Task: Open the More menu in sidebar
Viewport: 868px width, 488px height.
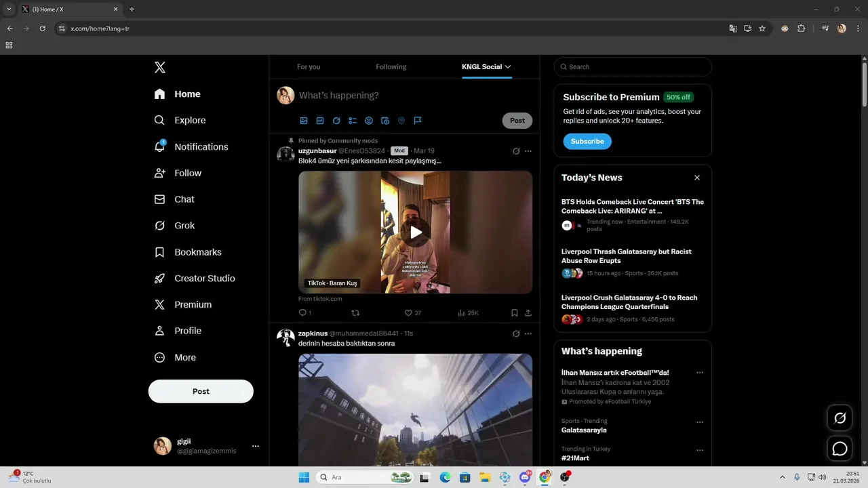Action: point(175,357)
